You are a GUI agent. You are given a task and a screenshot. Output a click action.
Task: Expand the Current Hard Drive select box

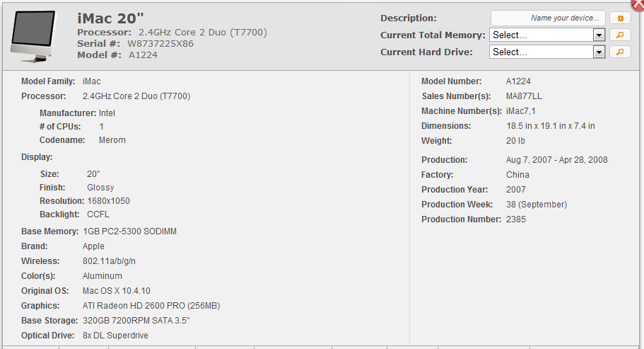tap(547, 52)
